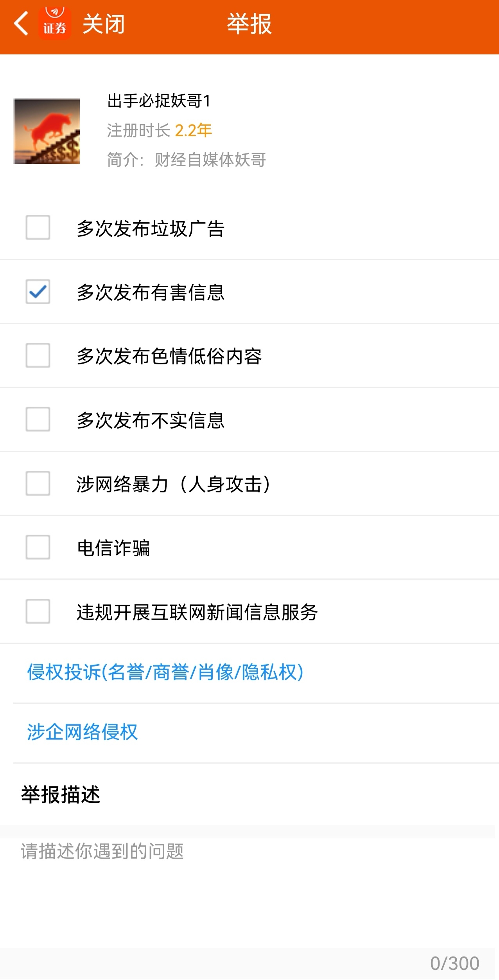Check 多次发布色情低俗内容 checkbox
499x980 pixels.
38,355
